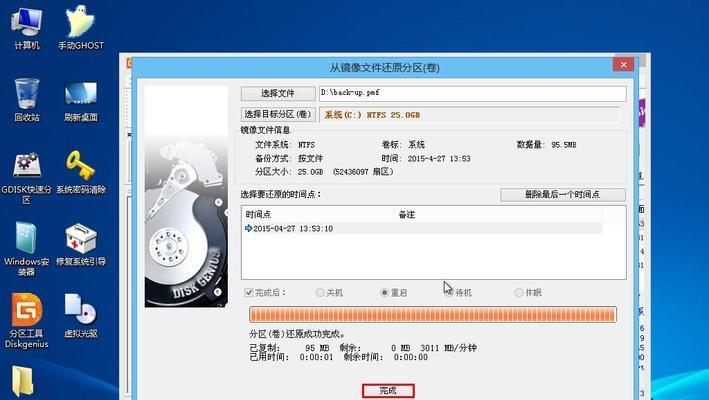Click the 刷新桌面 desktop icon
Screen dimensions: 709x400
[x=80, y=101]
